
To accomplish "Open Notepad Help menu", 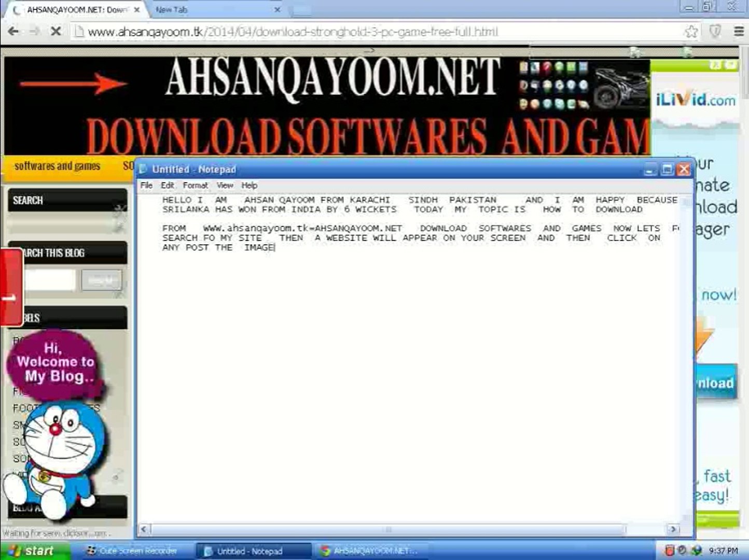I will [249, 185].
